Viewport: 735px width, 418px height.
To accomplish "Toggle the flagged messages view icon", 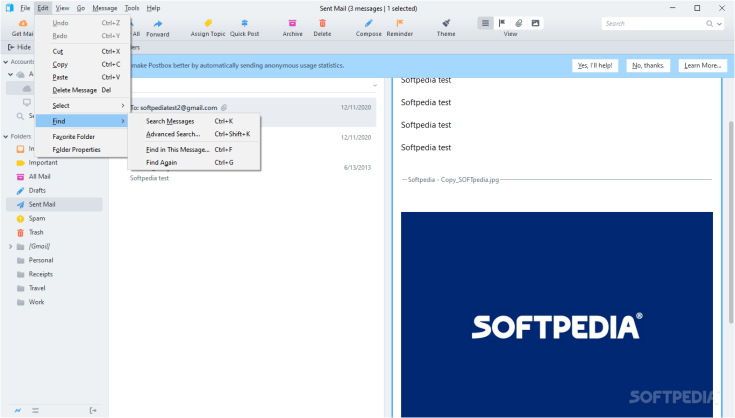I will point(502,23).
